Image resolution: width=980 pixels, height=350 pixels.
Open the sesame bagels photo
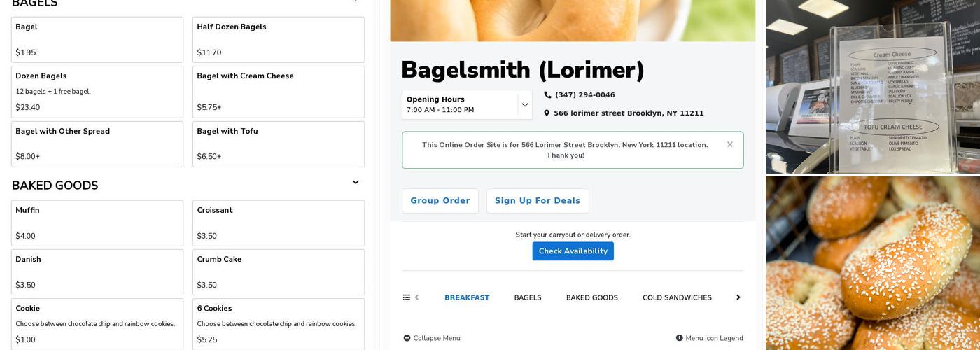pyautogui.click(x=872, y=263)
